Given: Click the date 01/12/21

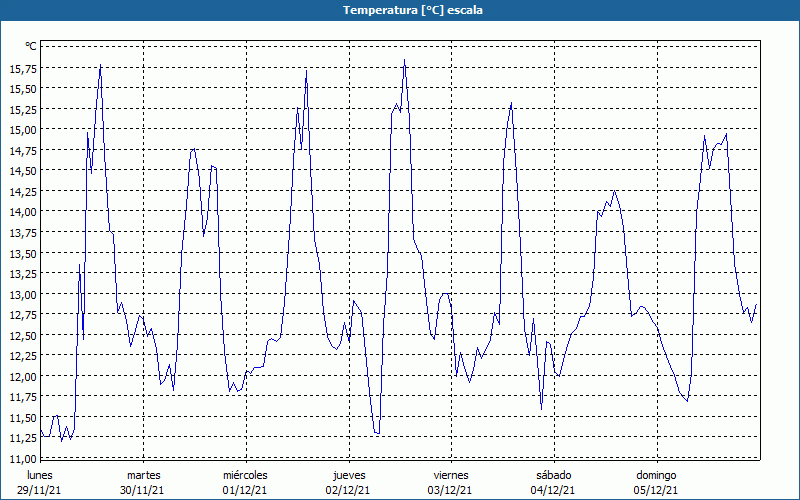Looking at the screenshot, I should point(245,490).
